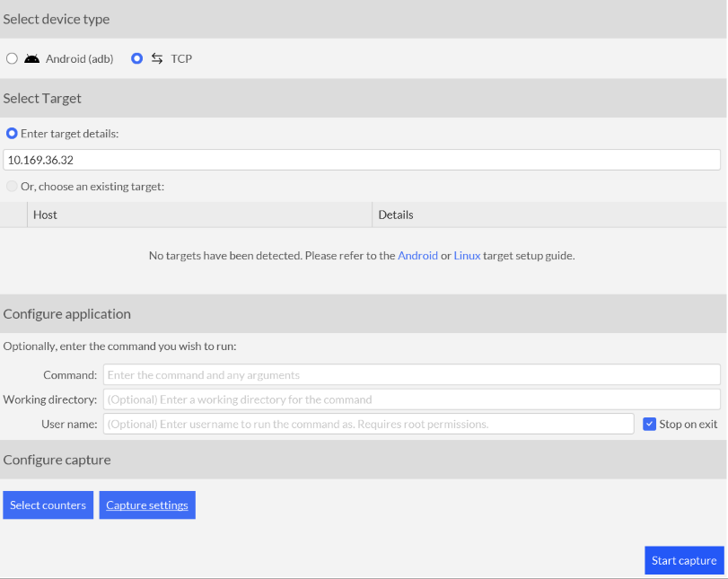The width and height of the screenshot is (728, 579).
Task: Click the Android robot icon
Action: coord(32,58)
